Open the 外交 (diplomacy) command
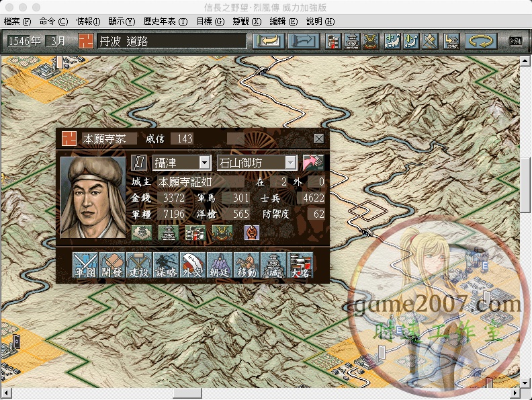Screen dimensions: 532x400 pos(193,265)
